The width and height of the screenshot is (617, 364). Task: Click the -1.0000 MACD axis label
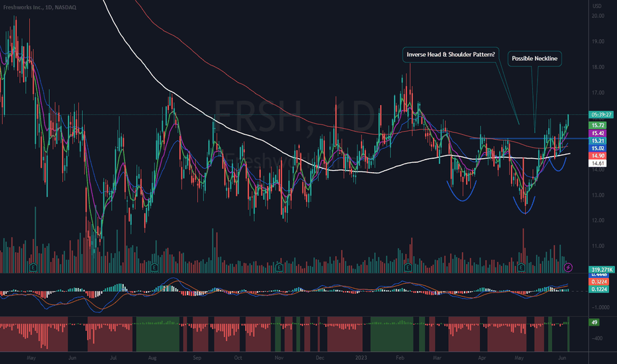coord(600,308)
